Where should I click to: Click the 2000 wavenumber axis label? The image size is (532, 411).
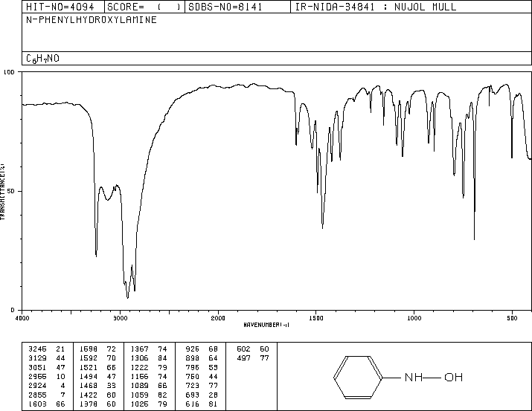click(218, 318)
